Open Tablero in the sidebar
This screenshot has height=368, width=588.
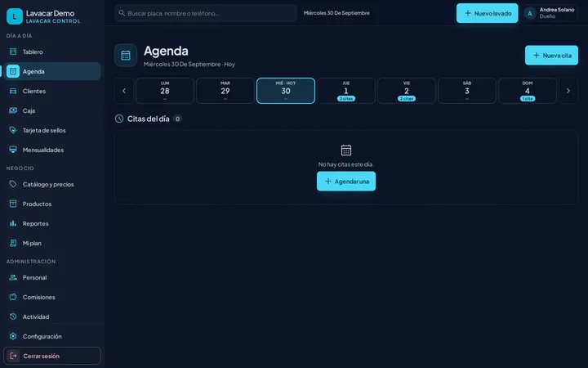pyautogui.click(x=52, y=52)
